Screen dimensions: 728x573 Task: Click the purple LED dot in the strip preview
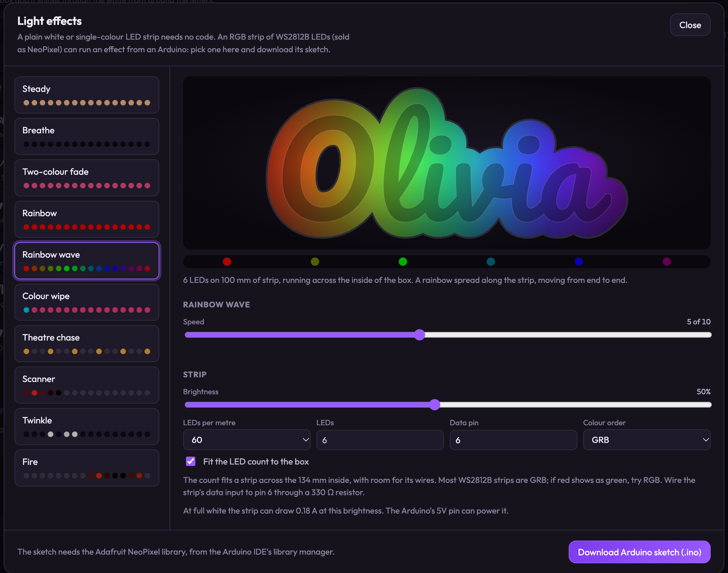(667, 262)
